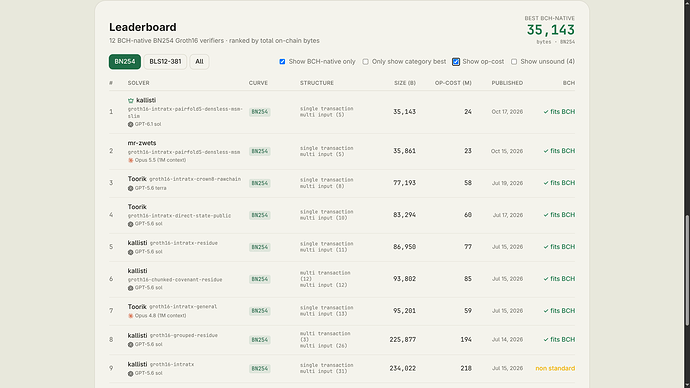Click the GPT-5.6 terra model icon
The width and height of the screenshot is (690, 388).
pos(130,188)
